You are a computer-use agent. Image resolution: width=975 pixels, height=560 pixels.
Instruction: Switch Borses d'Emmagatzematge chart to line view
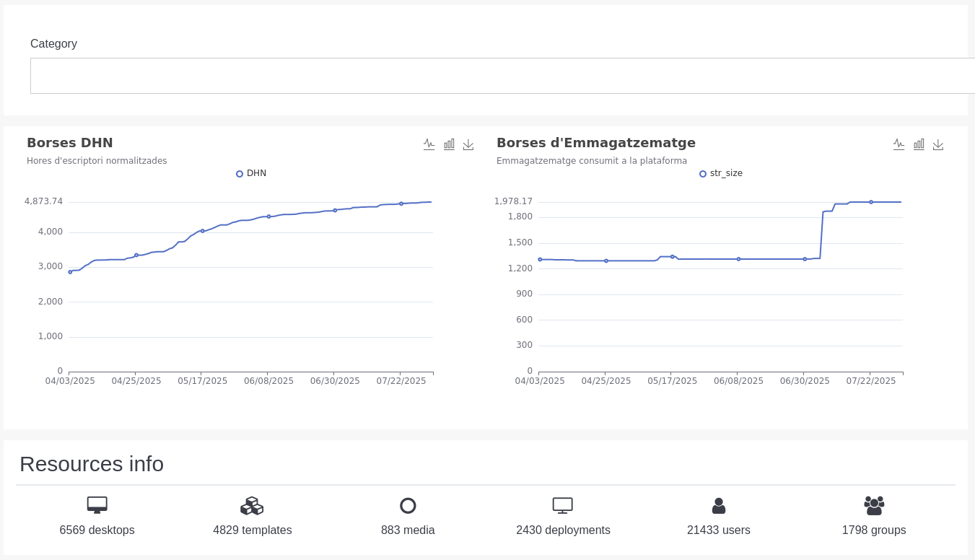(x=899, y=144)
